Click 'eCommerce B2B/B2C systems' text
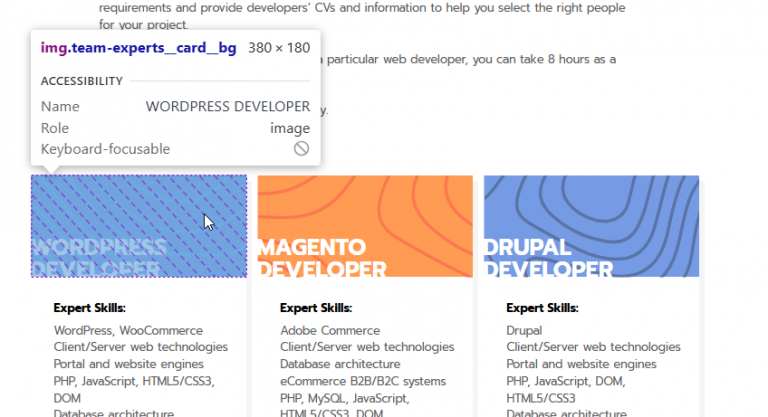The image size is (768, 417). coord(363,381)
